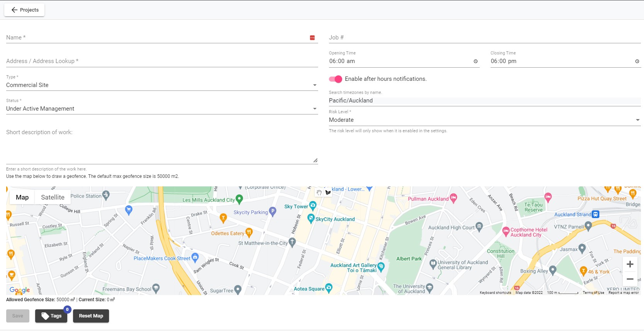The width and height of the screenshot is (644, 331).
Task: Open the Risk Level dropdown (Moderate)
Action: click(x=485, y=120)
